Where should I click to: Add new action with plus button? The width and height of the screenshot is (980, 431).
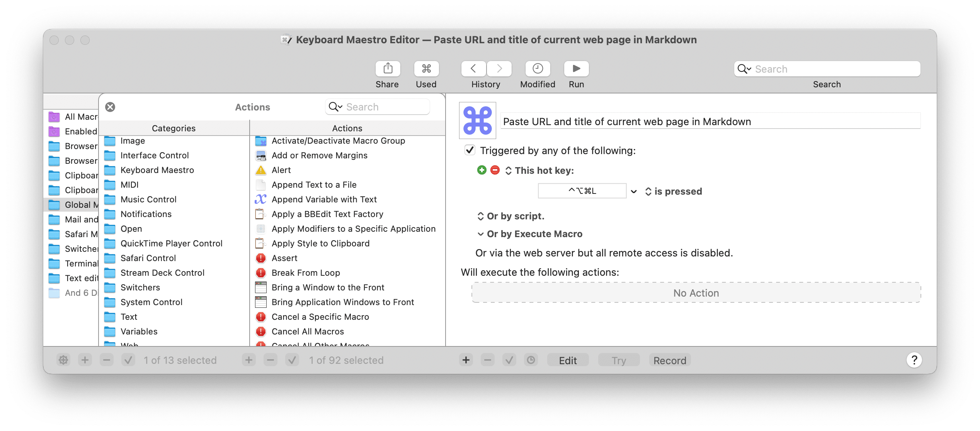[466, 360]
